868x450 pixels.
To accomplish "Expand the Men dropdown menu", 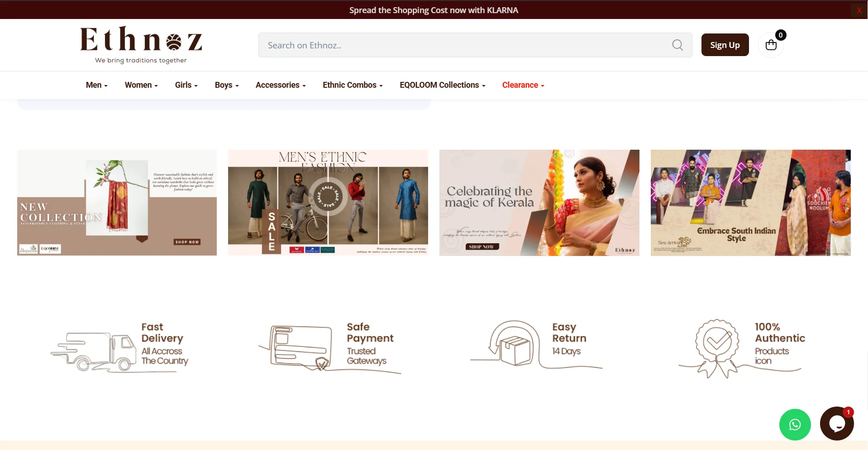I will [x=96, y=85].
